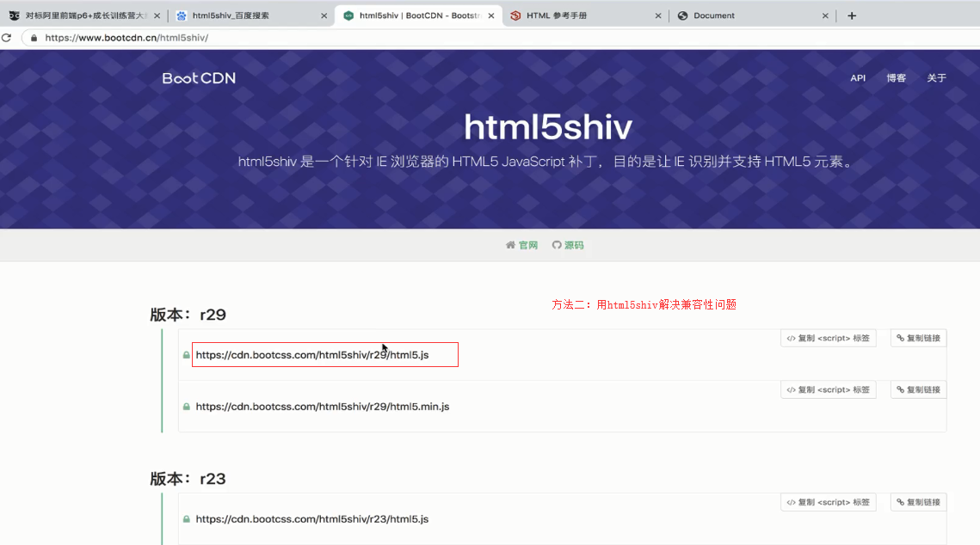The height and width of the screenshot is (545, 980).
Task: Open a new browser tab with plus
Action: pos(851,15)
